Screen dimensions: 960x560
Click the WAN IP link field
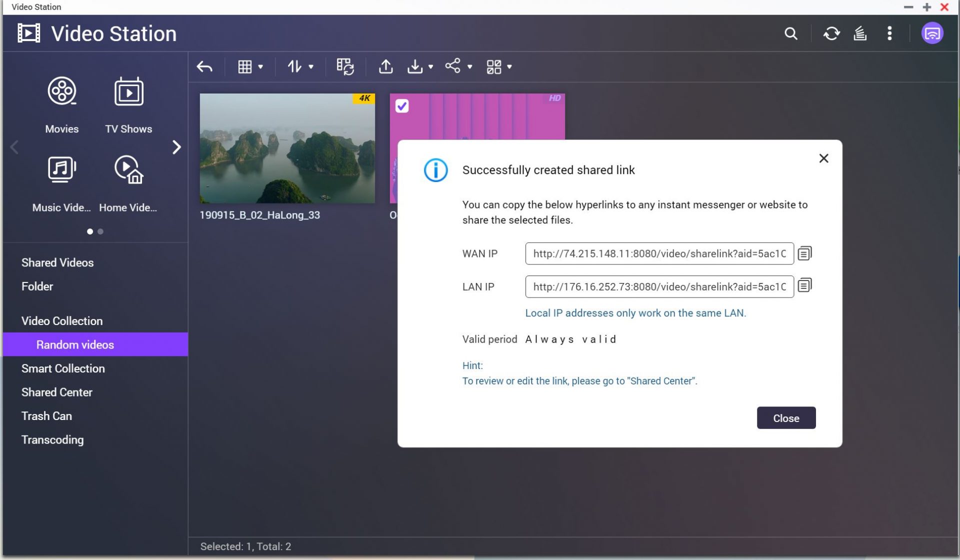click(659, 253)
